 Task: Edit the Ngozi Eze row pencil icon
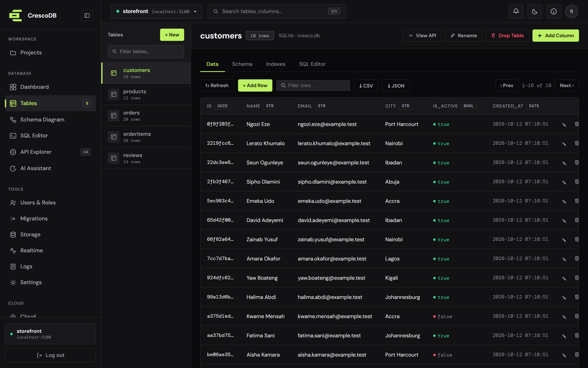564,125
